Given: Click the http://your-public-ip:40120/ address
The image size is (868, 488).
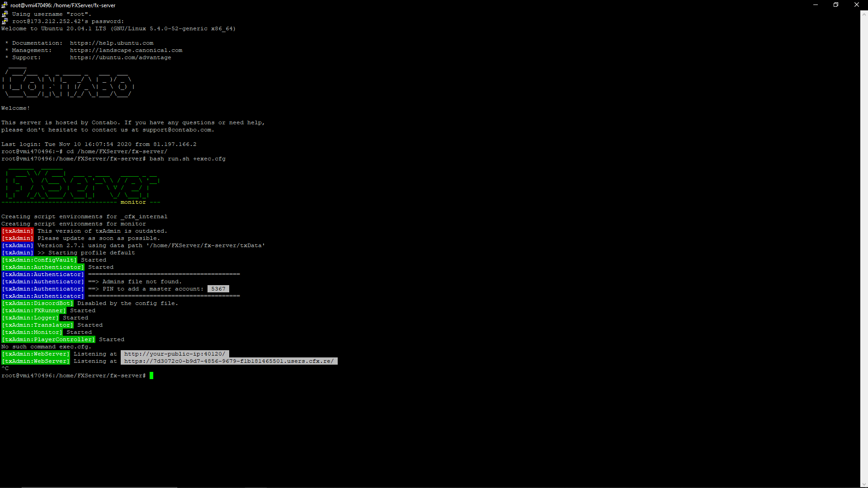Looking at the screenshot, I should [175, 354].
